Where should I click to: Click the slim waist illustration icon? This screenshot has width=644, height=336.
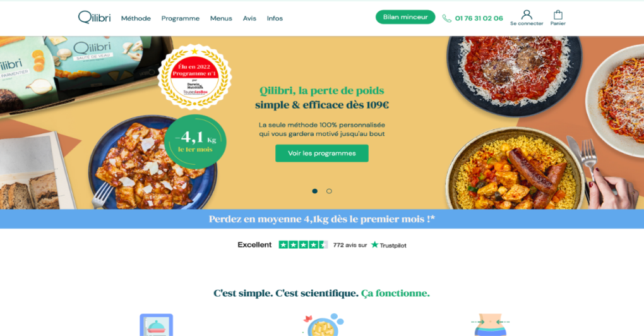(x=491, y=325)
